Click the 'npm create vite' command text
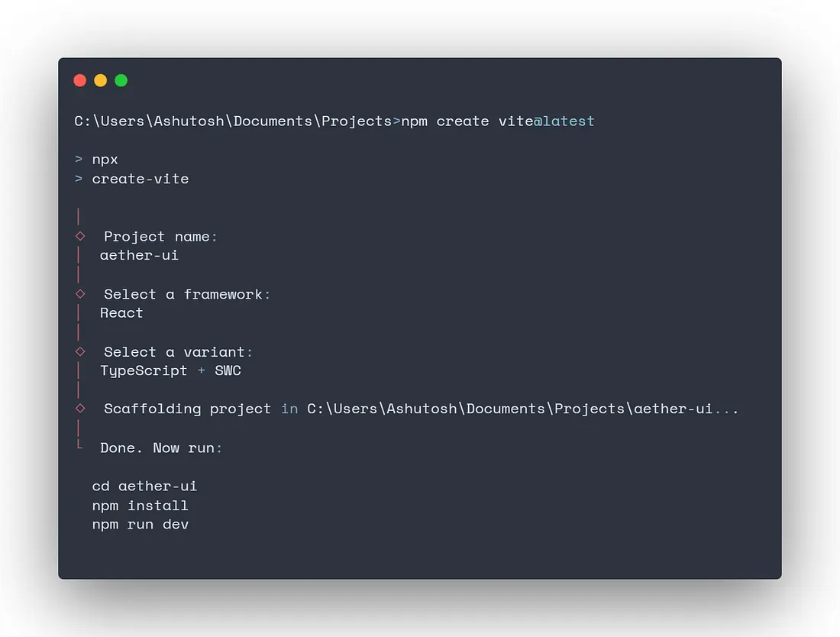This screenshot has height=637, width=840. click(x=467, y=121)
